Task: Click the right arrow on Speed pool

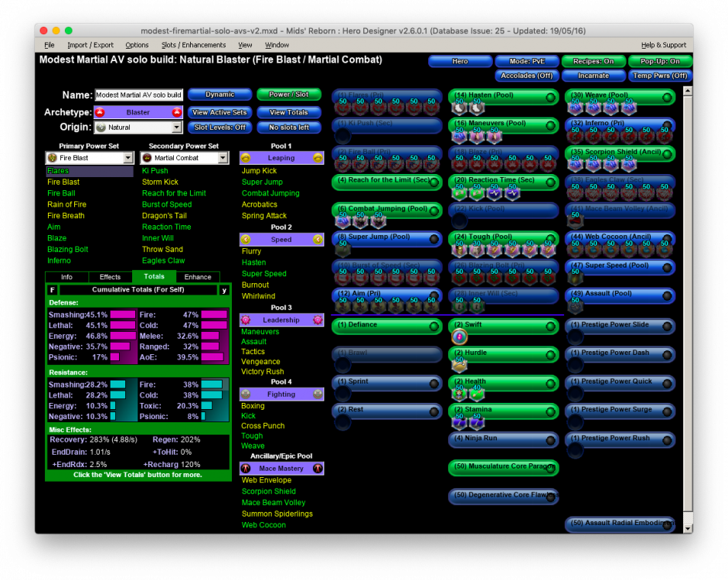Action: [317, 240]
